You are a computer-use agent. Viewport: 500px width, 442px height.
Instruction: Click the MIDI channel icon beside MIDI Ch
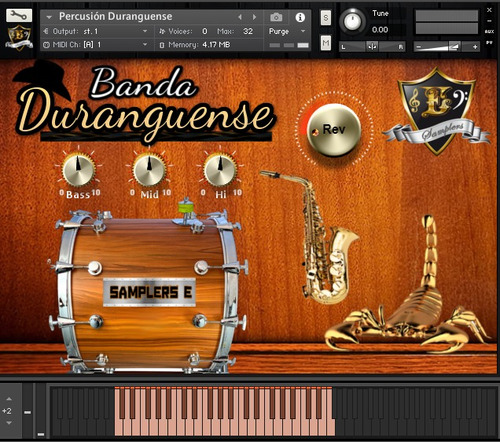pos(46,45)
